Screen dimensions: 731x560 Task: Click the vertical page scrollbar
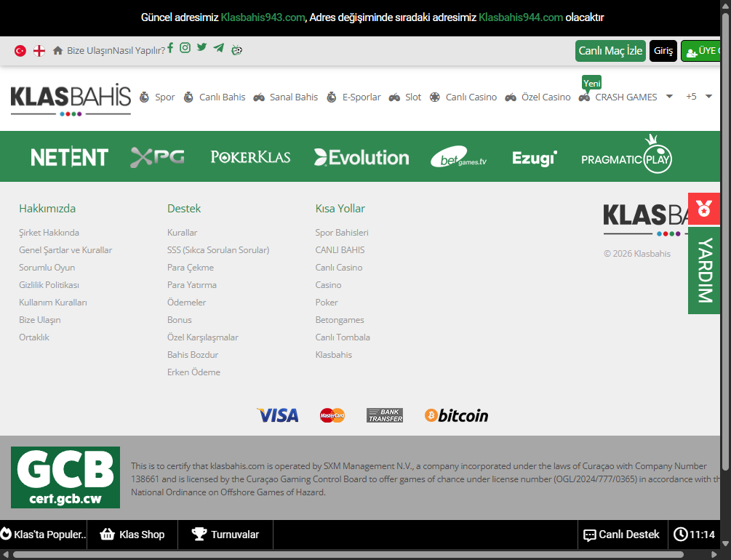coord(725,242)
